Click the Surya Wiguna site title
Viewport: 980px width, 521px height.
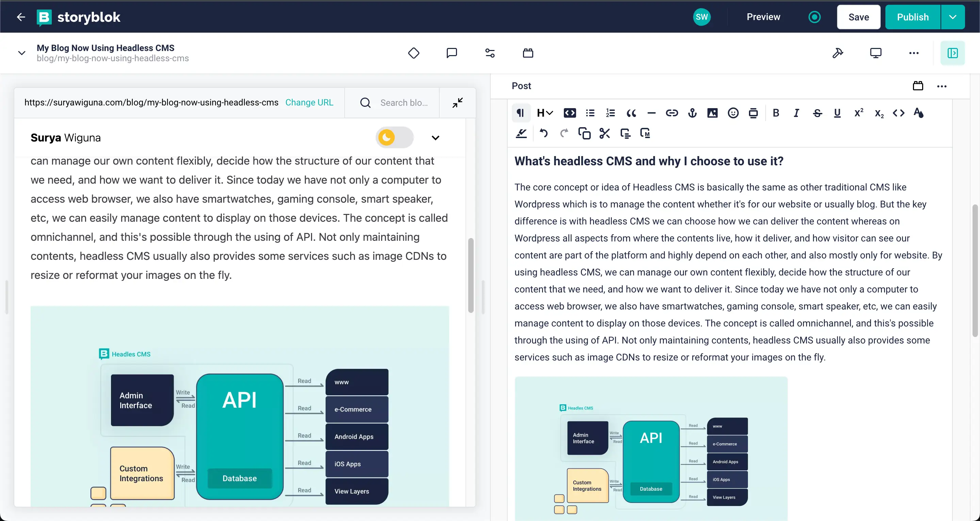pyautogui.click(x=66, y=138)
